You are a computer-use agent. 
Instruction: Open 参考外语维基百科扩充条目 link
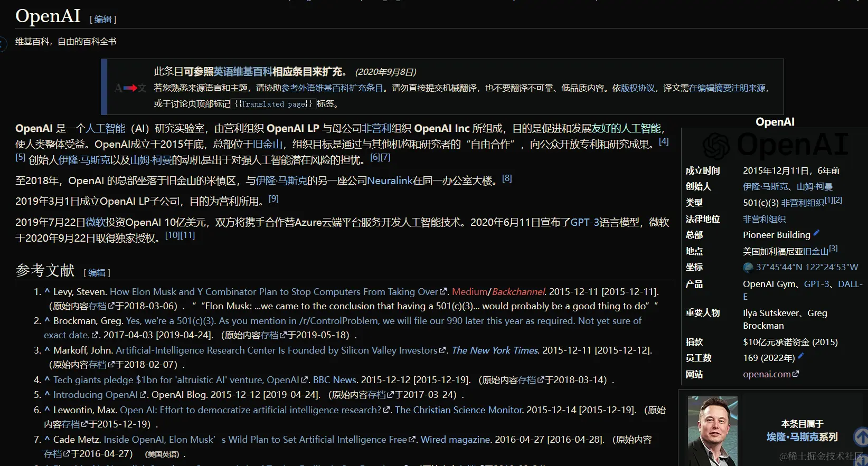(332, 88)
